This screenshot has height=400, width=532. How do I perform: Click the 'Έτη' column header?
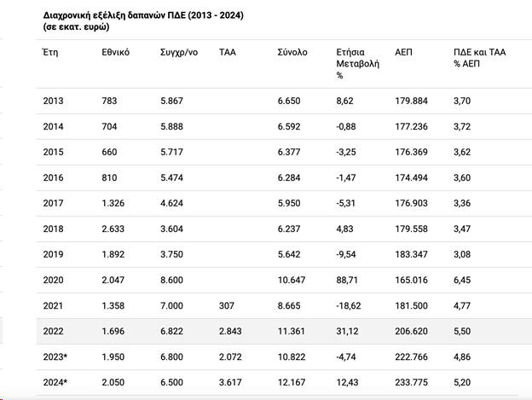pyautogui.click(x=50, y=53)
